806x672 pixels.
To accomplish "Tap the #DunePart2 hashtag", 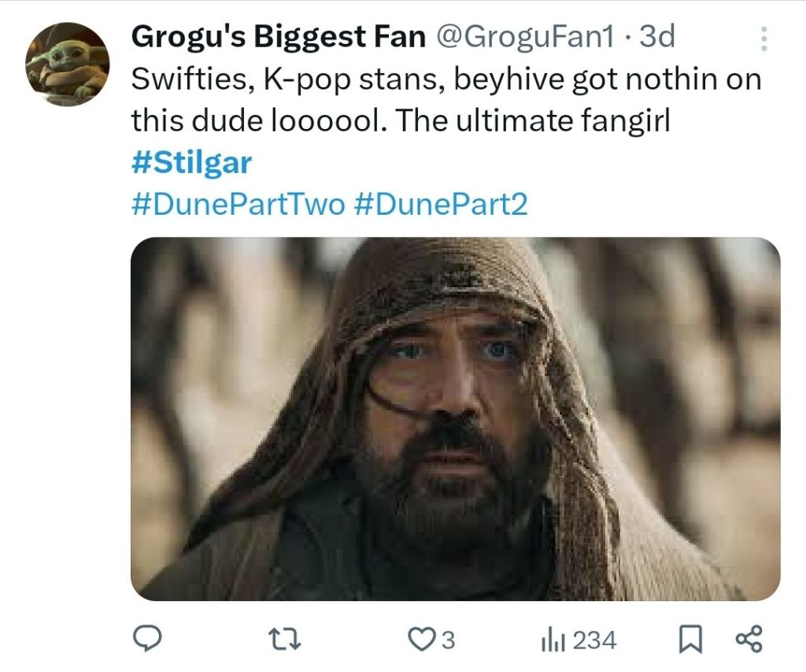I will [440, 205].
